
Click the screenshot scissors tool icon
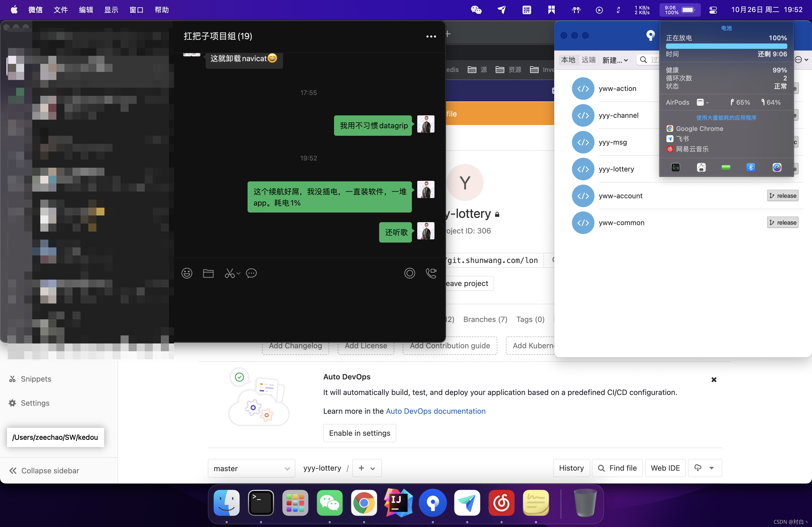(x=230, y=273)
